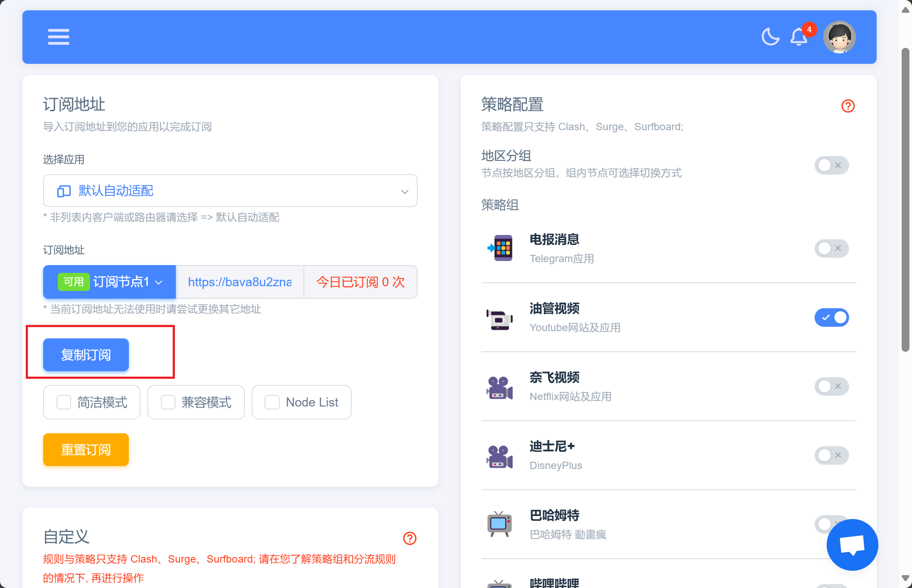Click the green 可用 status badge
Screen dimensions: 912x588
tap(74, 282)
